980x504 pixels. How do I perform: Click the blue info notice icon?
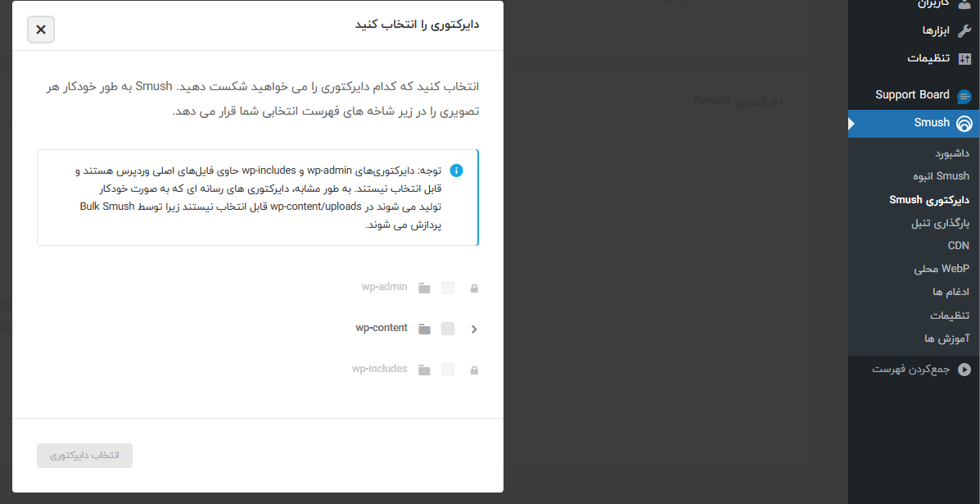[x=457, y=170]
